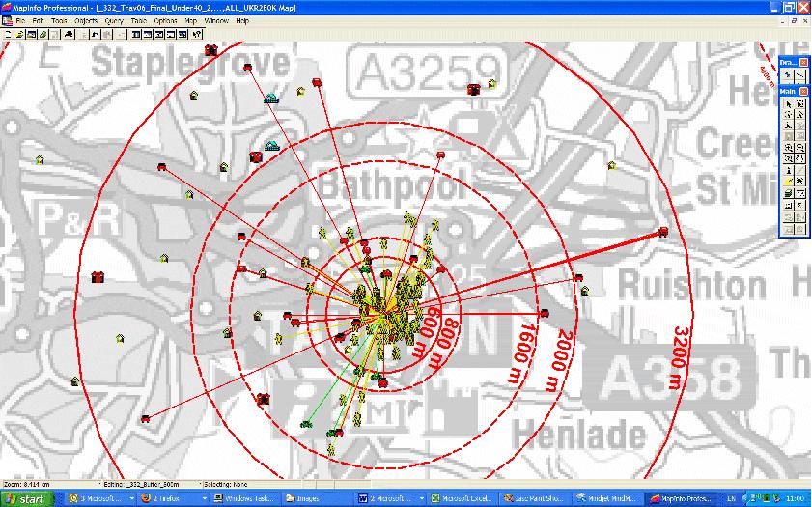The height and width of the screenshot is (507, 812).
Task: Select the Grabber pan tool
Action: click(800, 158)
